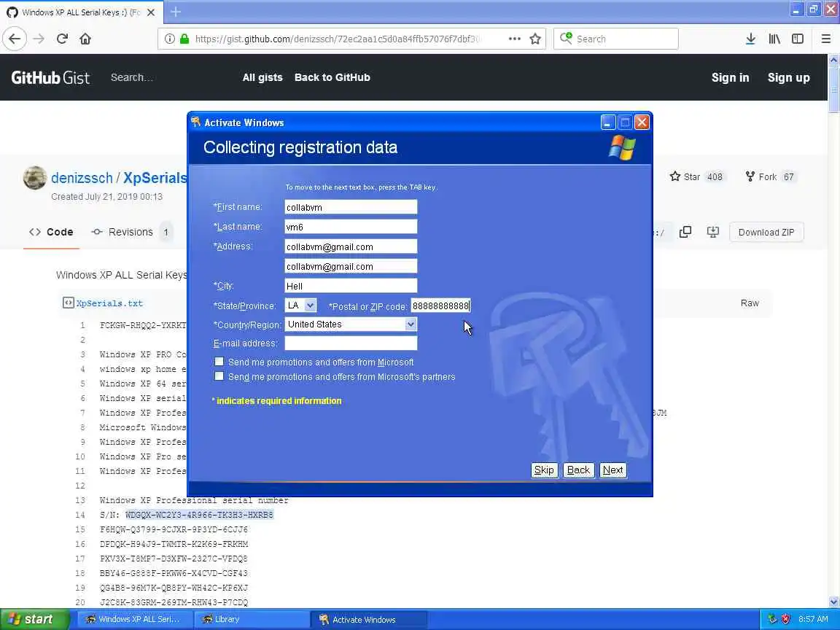Click the open in desktop icon

pos(712,232)
